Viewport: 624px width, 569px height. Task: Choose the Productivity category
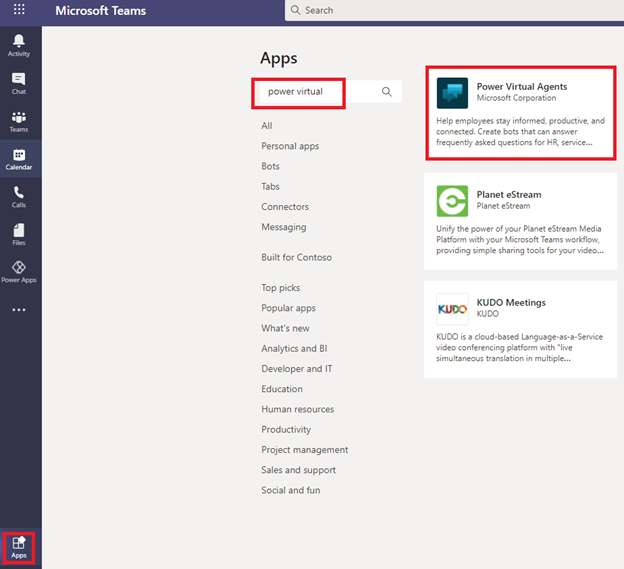click(286, 429)
